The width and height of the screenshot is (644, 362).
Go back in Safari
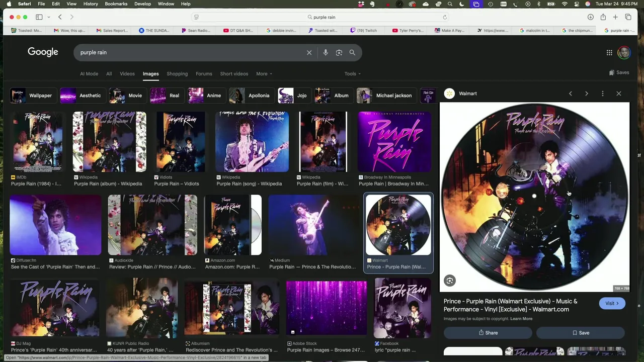click(x=60, y=17)
